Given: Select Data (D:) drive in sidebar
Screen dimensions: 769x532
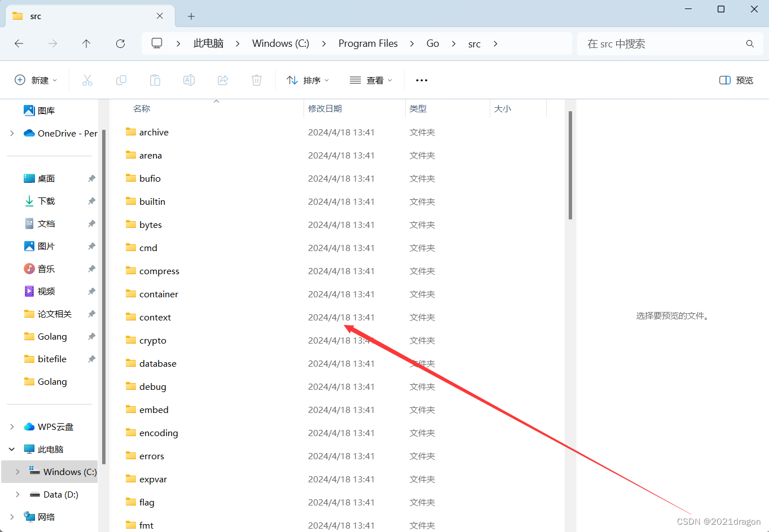Looking at the screenshot, I should pos(54,494).
